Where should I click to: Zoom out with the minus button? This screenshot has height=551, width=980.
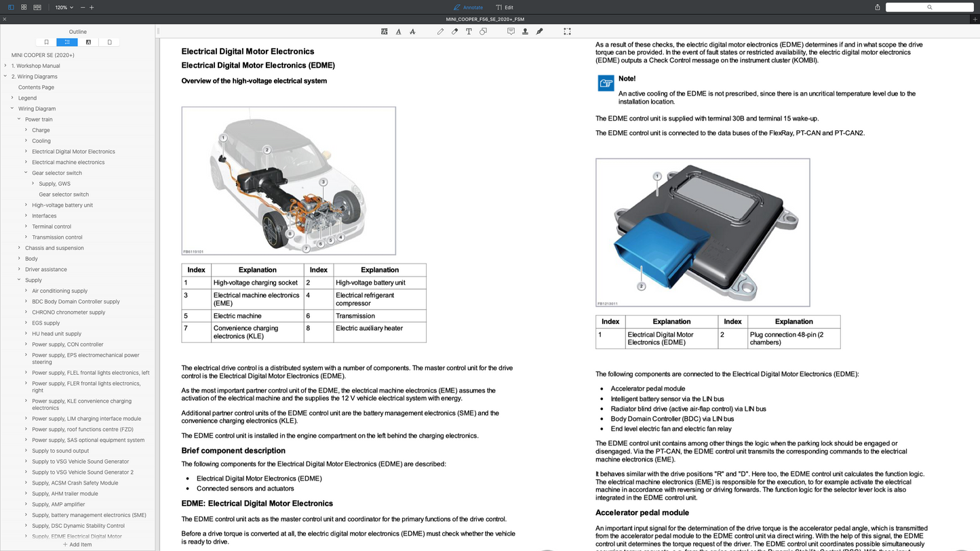coord(83,7)
